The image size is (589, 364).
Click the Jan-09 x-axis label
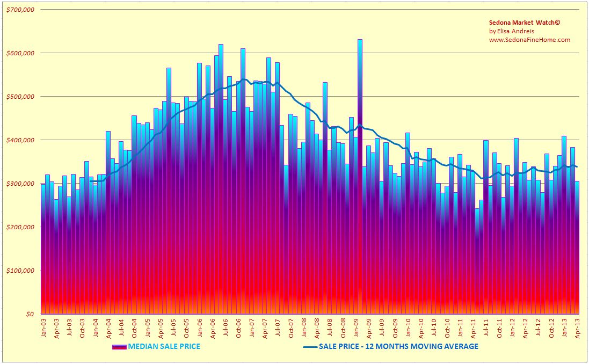356,327
